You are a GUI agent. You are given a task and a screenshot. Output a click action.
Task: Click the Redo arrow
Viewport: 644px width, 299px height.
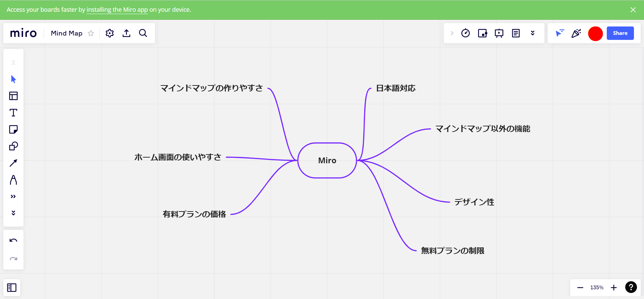coord(13,258)
